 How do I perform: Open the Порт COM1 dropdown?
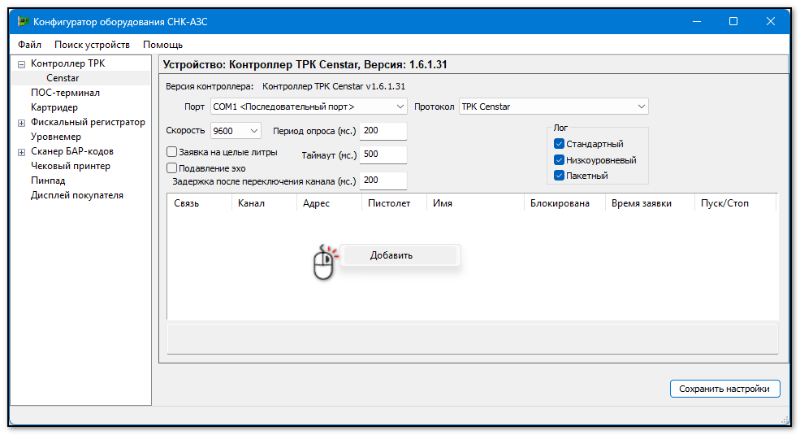(x=308, y=106)
